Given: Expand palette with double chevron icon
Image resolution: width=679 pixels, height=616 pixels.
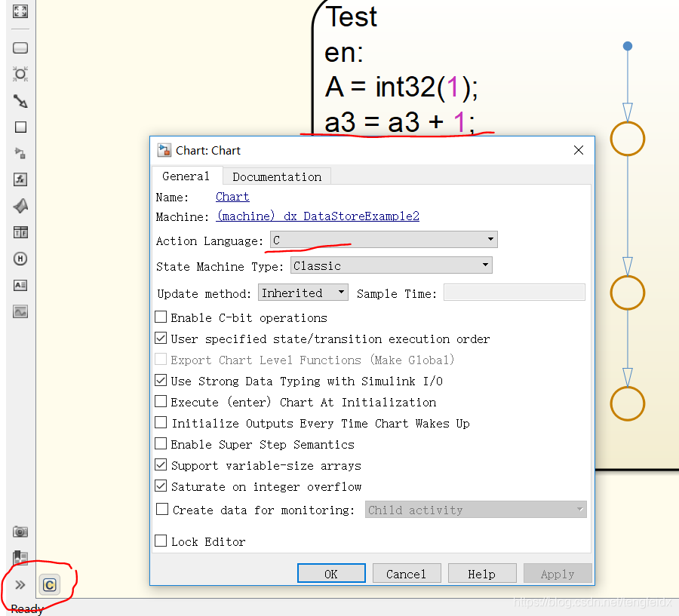Looking at the screenshot, I should 20,585.
